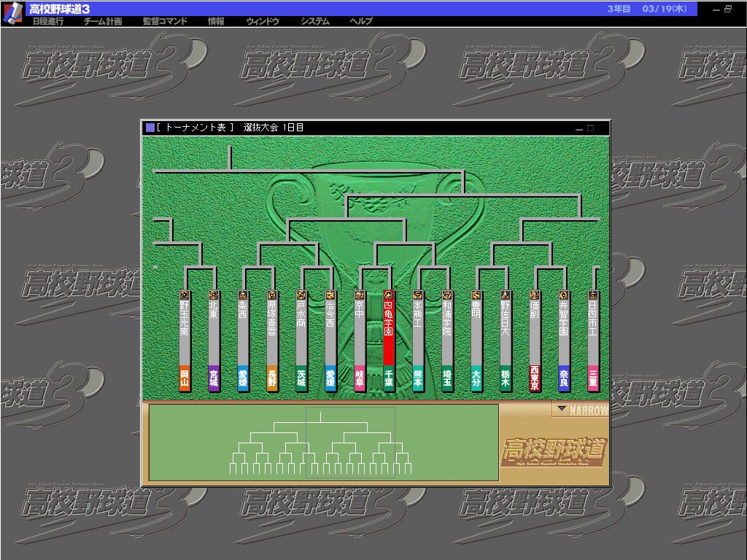Click the 栃木 prefecture tag
Screen dimensions: 747x560
point(506,378)
